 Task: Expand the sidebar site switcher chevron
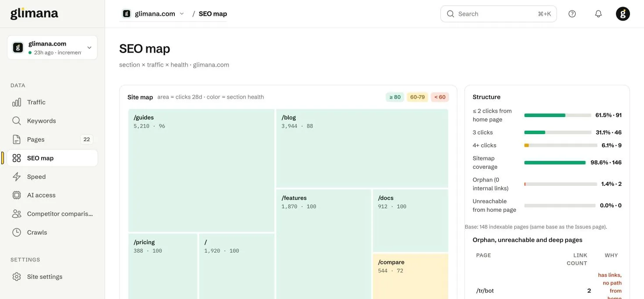(x=89, y=47)
